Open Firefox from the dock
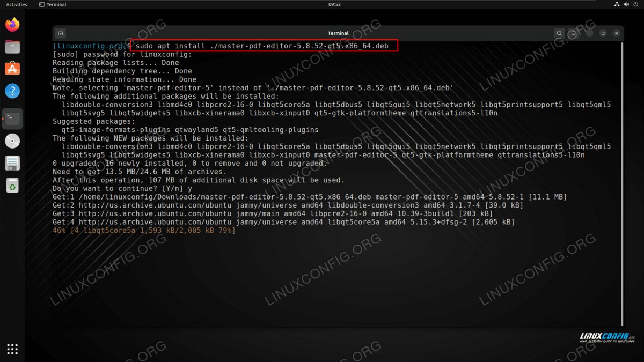The width and height of the screenshot is (644, 362). coord(12,24)
